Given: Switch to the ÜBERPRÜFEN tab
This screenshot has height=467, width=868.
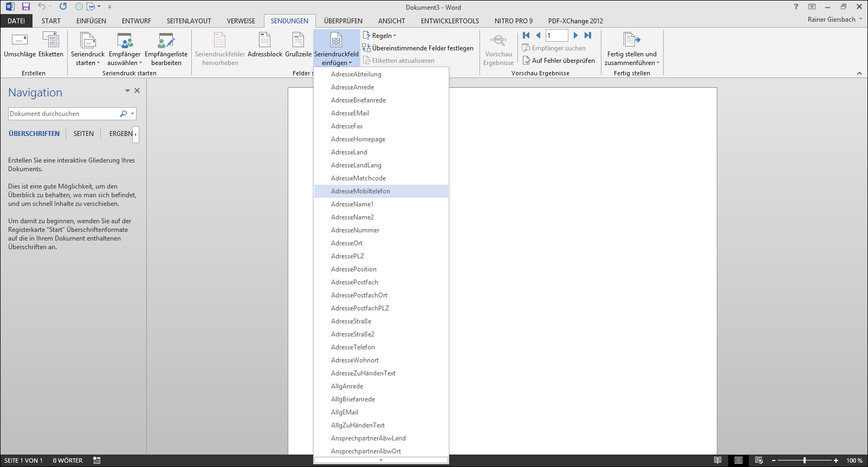Looking at the screenshot, I should tap(343, 21).
